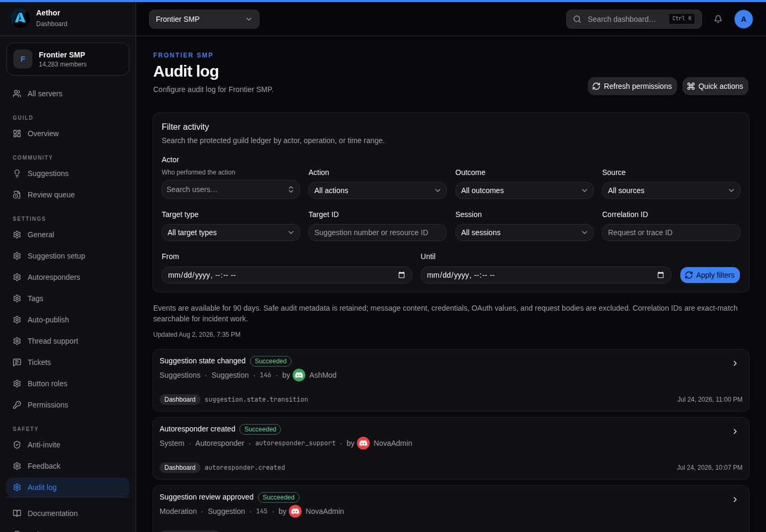The height and width of the screenshot is (532, 766).
Task: Click the Suggestions lightbulb icon
Action: coord(17,173)
